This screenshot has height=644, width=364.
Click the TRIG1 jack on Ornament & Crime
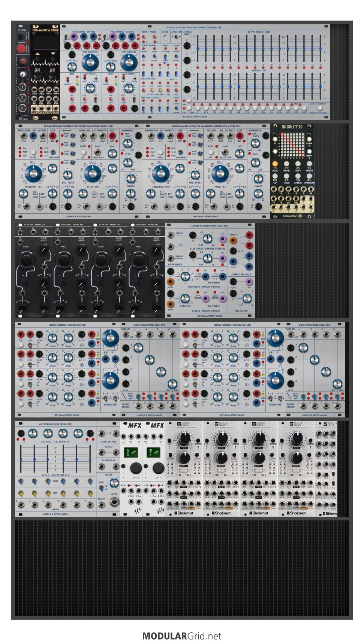(34, 89)
